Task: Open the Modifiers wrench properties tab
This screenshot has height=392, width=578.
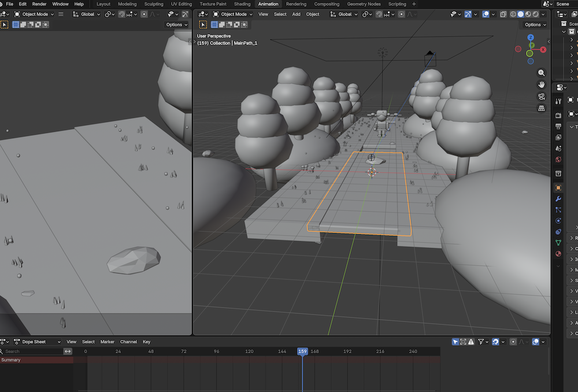Action: 558,199
